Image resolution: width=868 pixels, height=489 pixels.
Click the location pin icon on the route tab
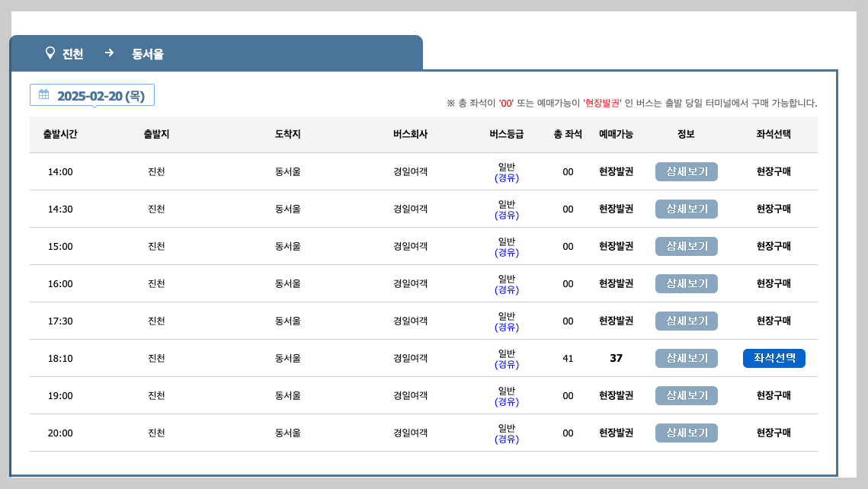49,53
